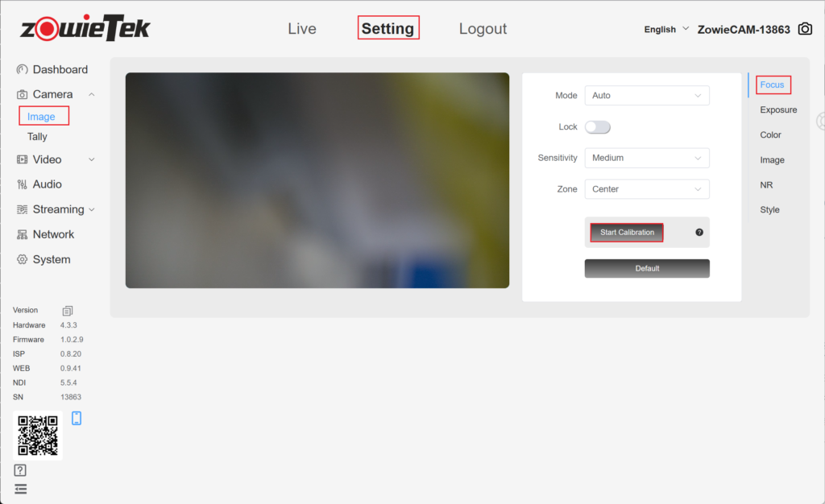Click the Start Calibration help tooltip icon
Viewport: 825px width, 504px height.
coord(699,233)
